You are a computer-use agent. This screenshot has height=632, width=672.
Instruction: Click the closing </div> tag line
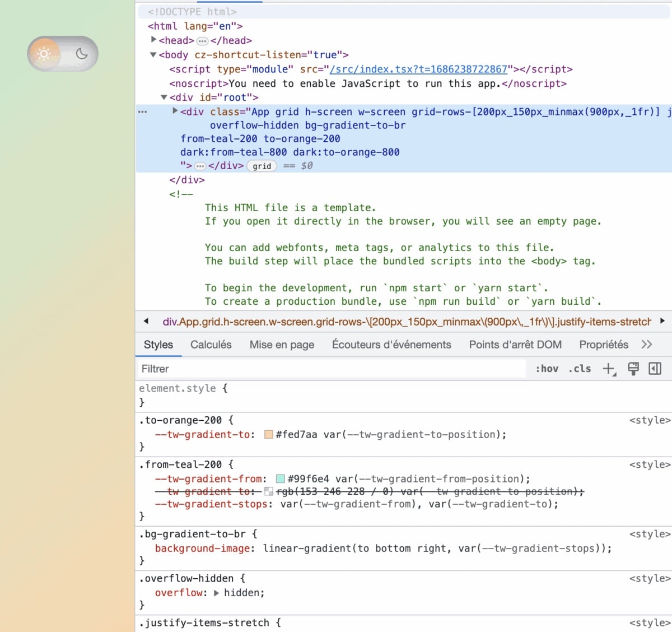point(187,180)
